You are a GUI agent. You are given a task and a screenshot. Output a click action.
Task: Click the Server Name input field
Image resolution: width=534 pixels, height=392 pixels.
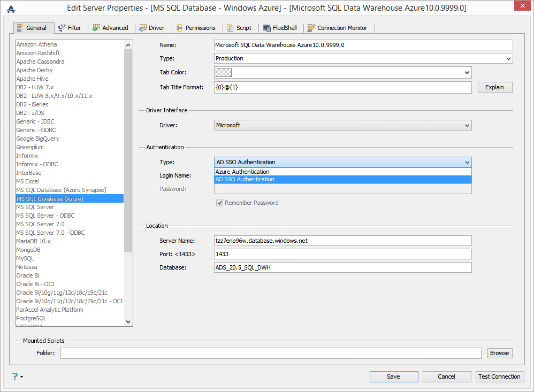(x=342, y=241)
